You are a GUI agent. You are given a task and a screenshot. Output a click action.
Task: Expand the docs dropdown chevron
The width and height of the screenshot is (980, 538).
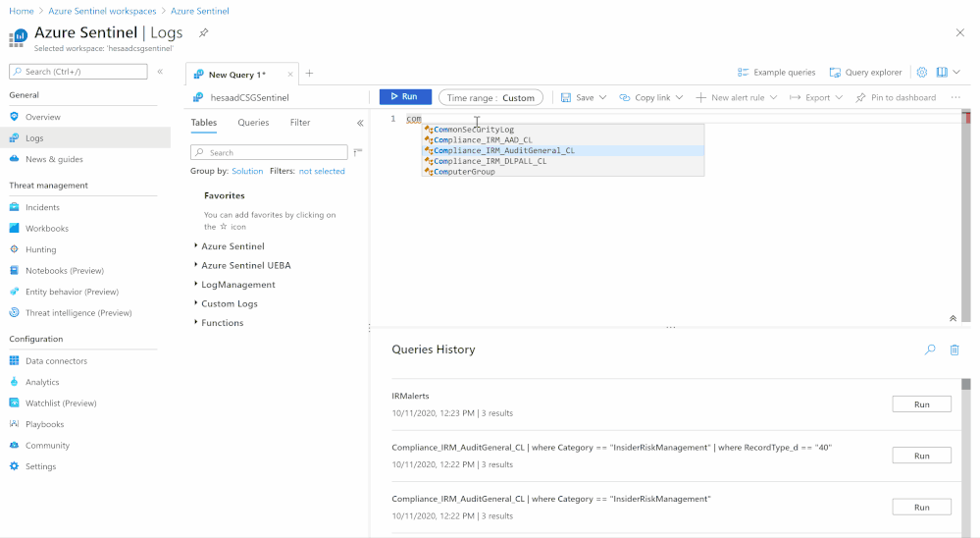956,72
